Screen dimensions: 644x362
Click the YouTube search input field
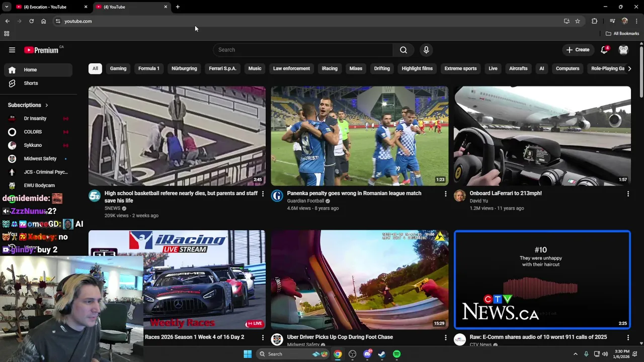point(303,50)
